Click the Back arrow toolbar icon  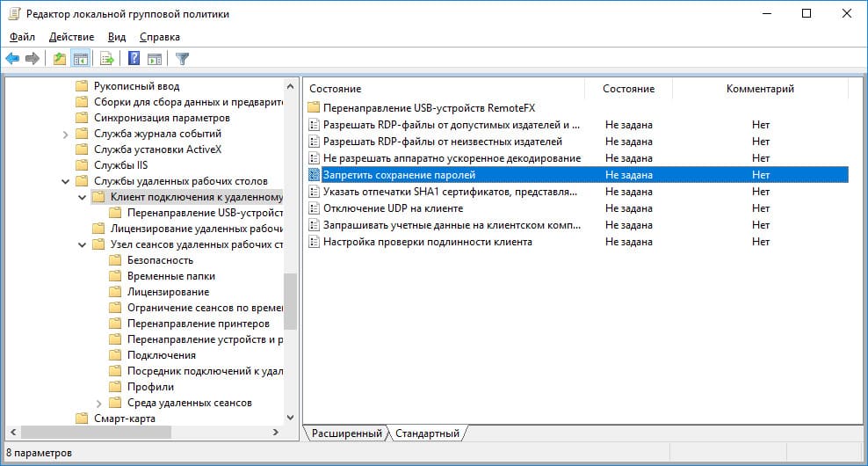point(12,59)
